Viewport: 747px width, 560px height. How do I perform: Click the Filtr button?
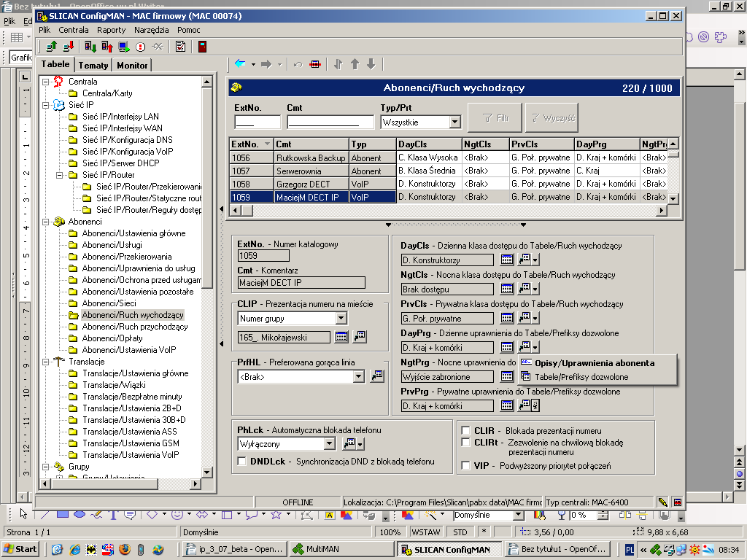point(495,117)
